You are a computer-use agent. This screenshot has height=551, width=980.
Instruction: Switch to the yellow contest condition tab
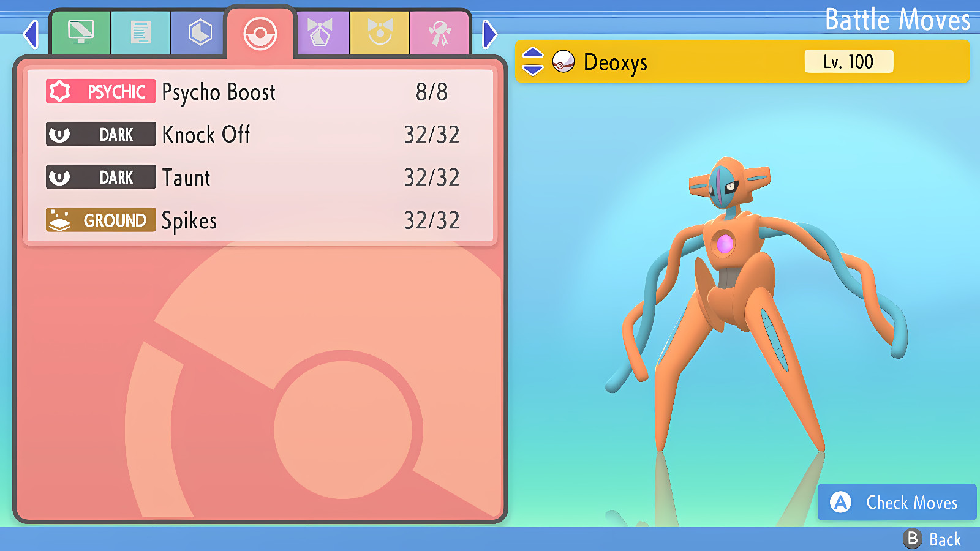(380, 33)
